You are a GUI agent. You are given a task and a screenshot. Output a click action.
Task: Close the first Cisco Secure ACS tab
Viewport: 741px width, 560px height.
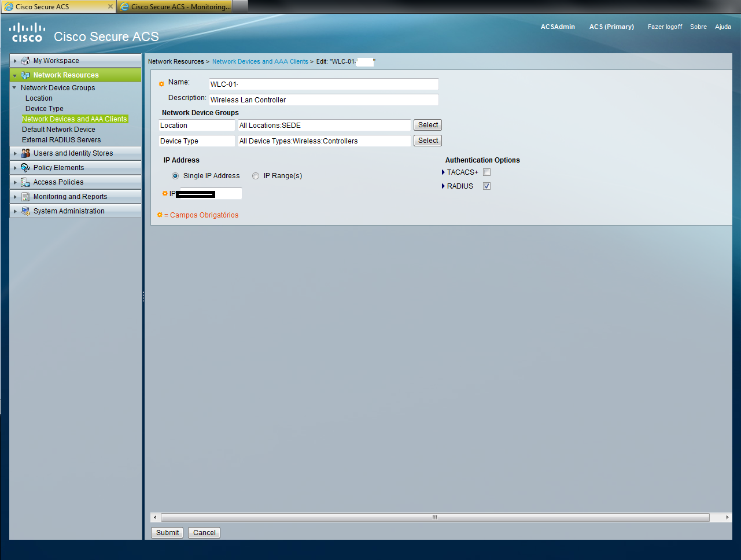[x=110, y=6]
